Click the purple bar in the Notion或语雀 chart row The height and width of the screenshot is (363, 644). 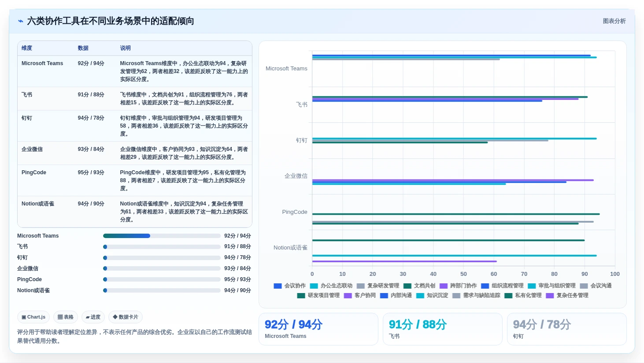[x=404, y=261]
